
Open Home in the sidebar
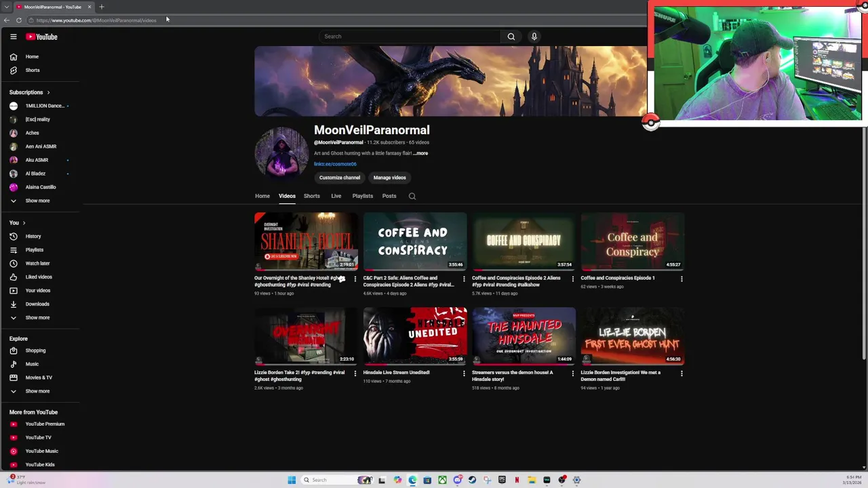coord(32,57)
